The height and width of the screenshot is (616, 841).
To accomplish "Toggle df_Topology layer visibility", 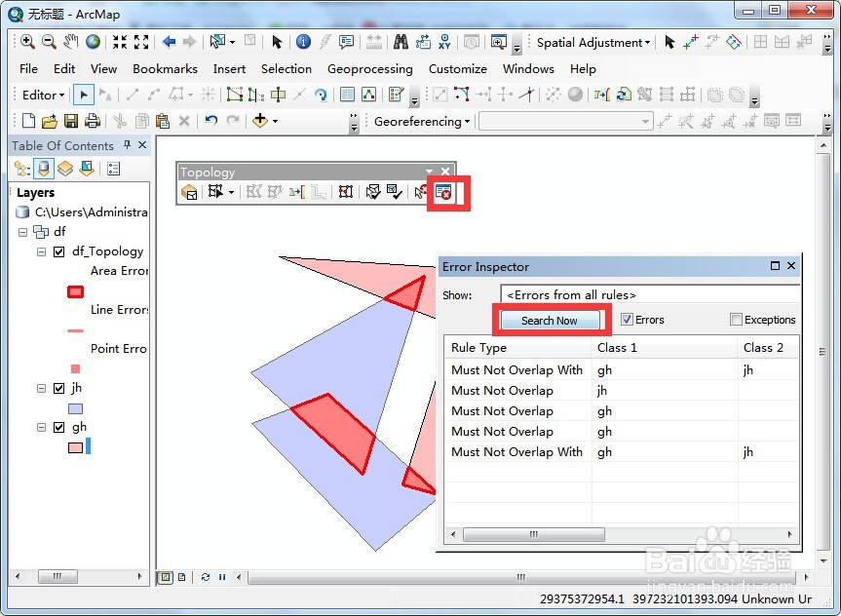I will coord(59,251).
